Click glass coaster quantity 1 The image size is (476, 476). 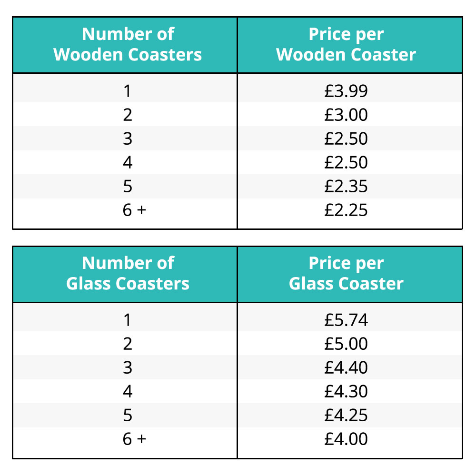pyautogui.click(x=128, y=320)
